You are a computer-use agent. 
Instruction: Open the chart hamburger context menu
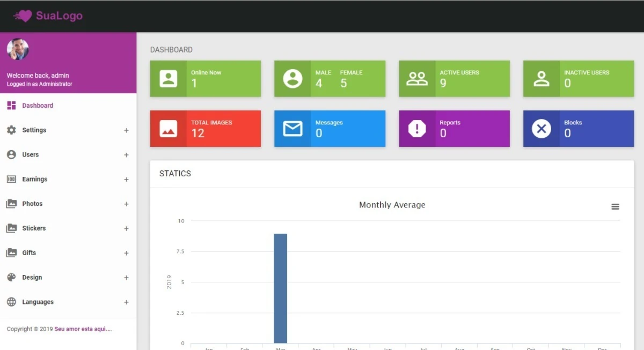(615, 207)
